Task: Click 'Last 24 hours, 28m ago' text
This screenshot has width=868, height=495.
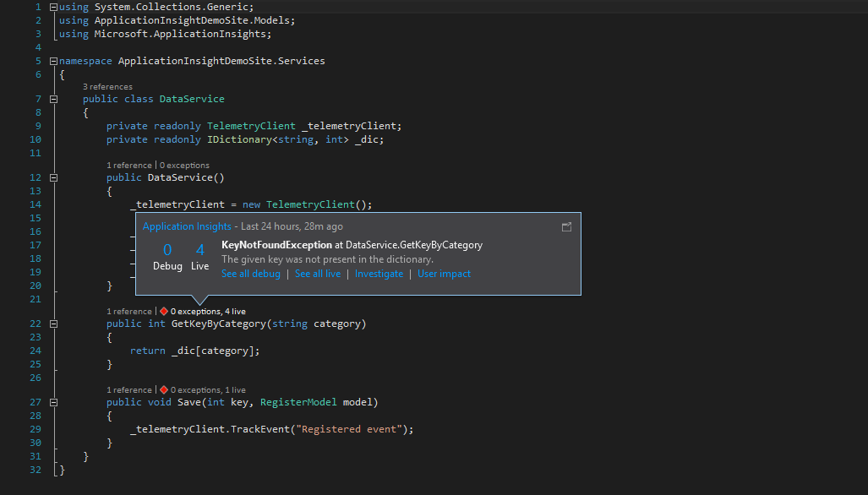Action: coord(292,226)
